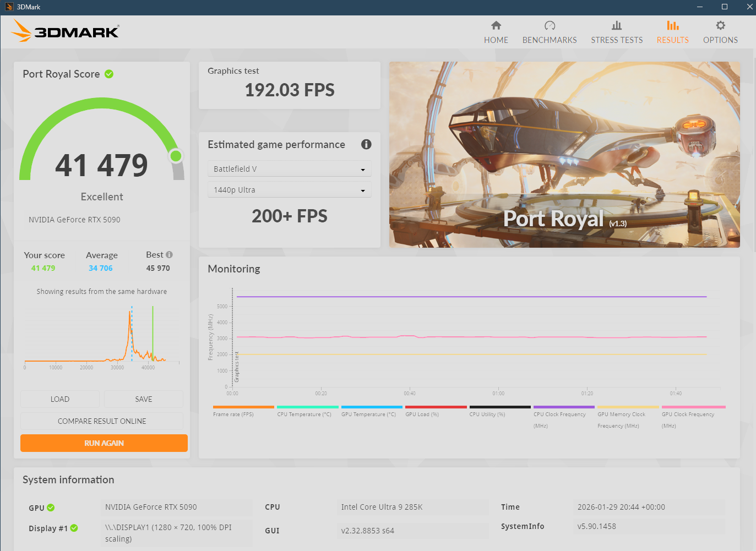This screenshot has height=551, width=756.
Task: Open the 1440p Ultra resolution dropdown
Action: 289,190
